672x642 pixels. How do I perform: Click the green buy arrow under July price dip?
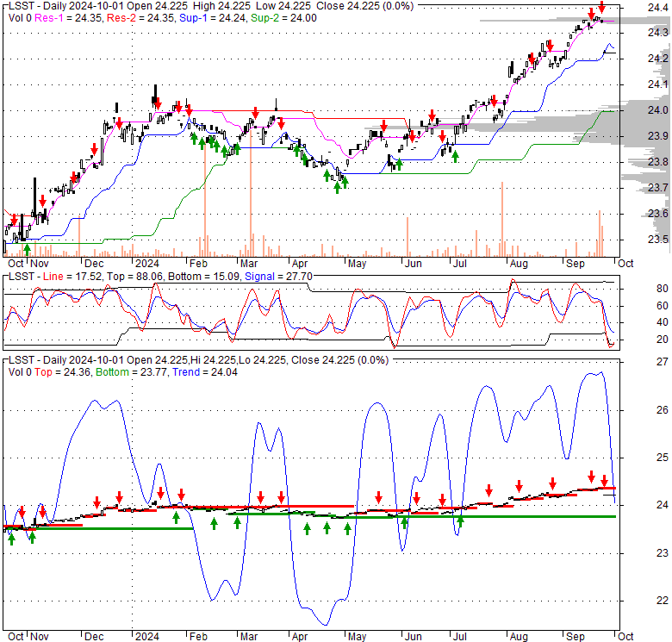pos(455,156)
